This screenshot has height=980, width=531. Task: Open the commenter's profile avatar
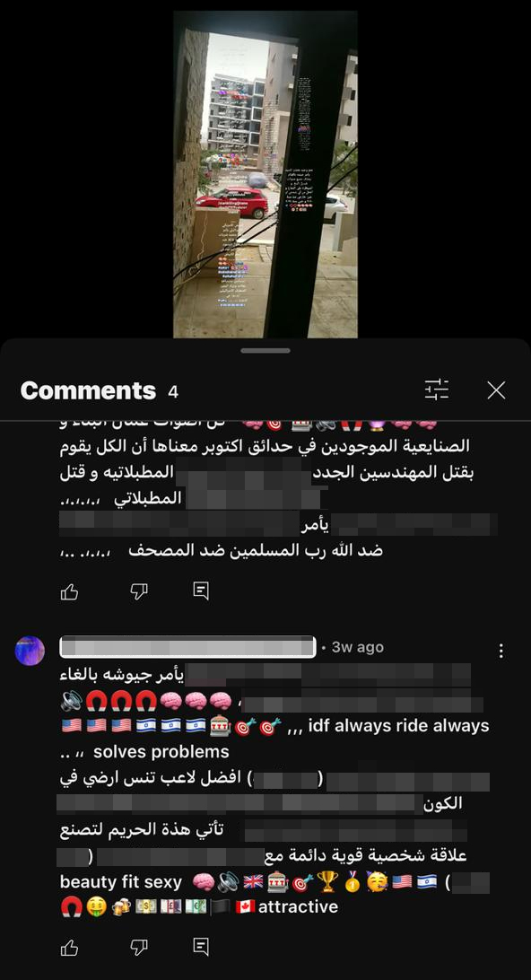click(x=30, y=651)
